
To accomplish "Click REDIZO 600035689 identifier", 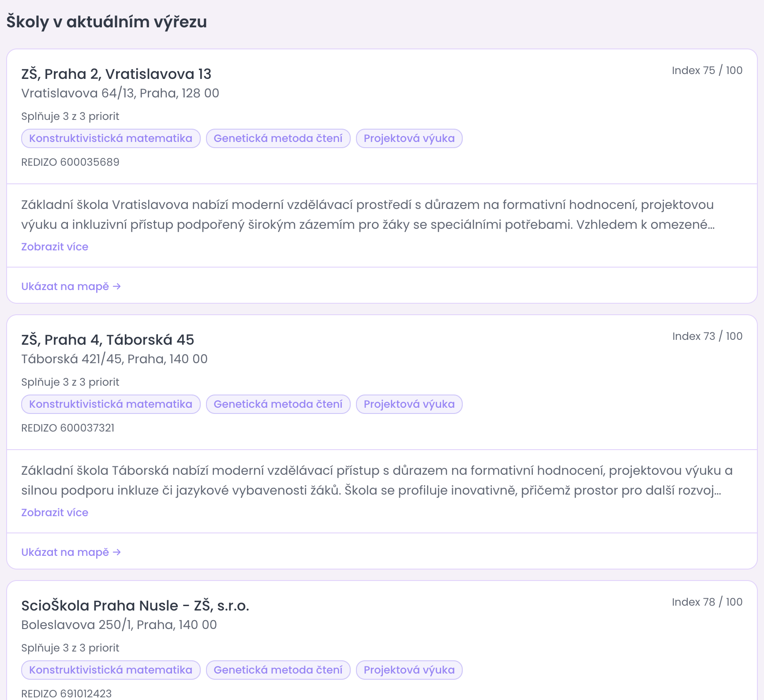I will (x=70, y=162).
